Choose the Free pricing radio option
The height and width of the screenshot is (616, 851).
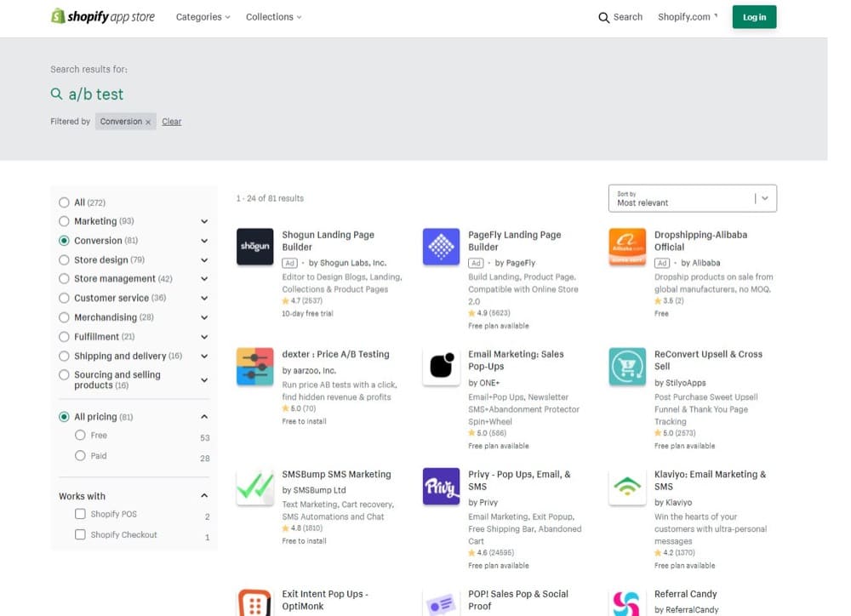(x=80, y=435)
